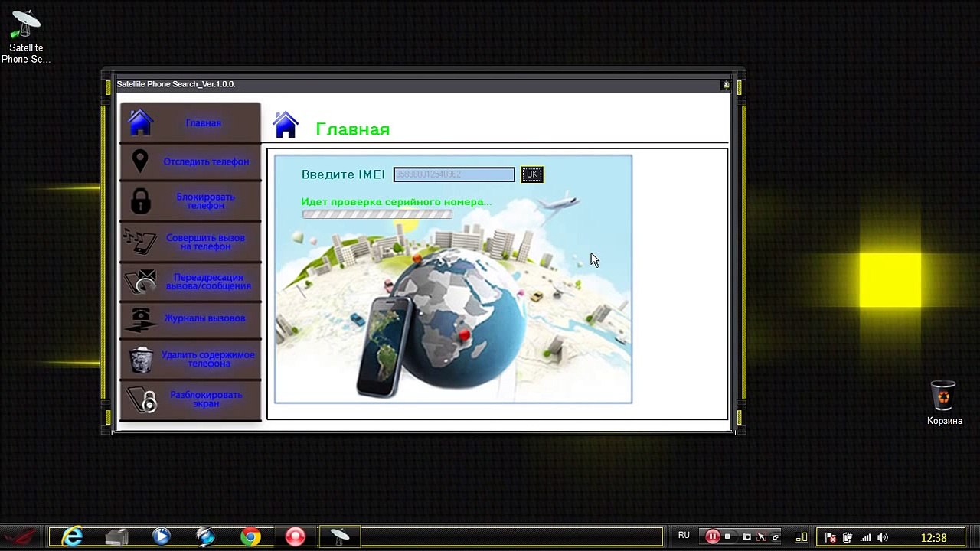Screen dimensions: 980x551
Task: Launch Internet Explorer from the taskbar
Action: coord(73,536)
